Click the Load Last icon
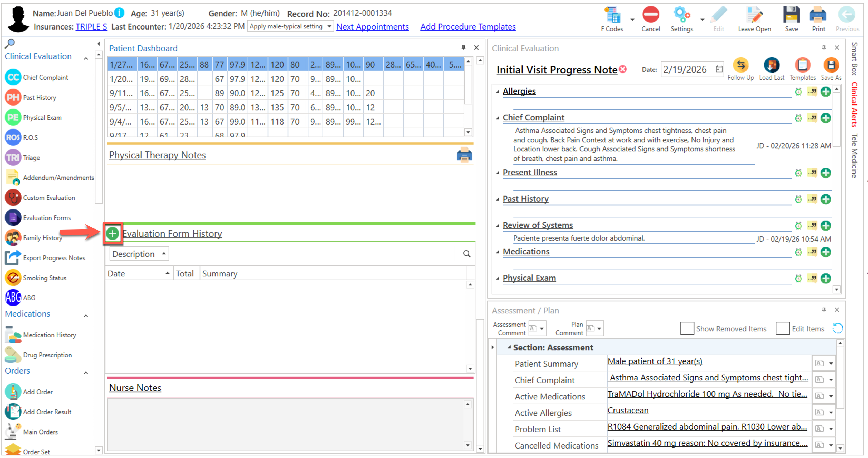The width and height of the screenshot is (868, 458). [x=771, y=65]
